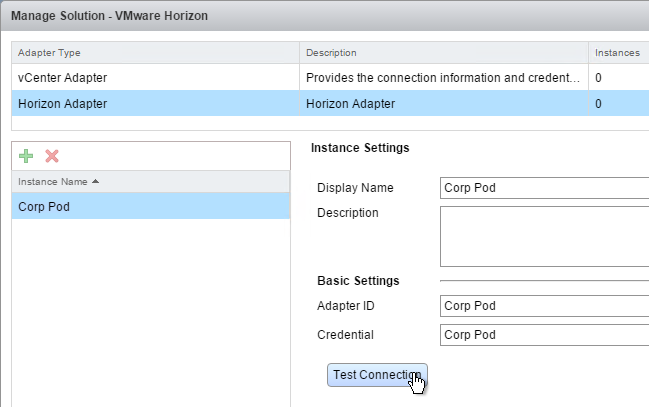Image resolution: width=649 pixels, height=407 pixels.
Task: Select Corp Pod in the instance list
Action: coord(151,206)
